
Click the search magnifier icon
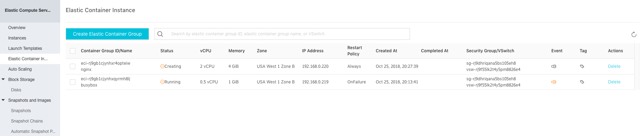click(x=160, y=34)
